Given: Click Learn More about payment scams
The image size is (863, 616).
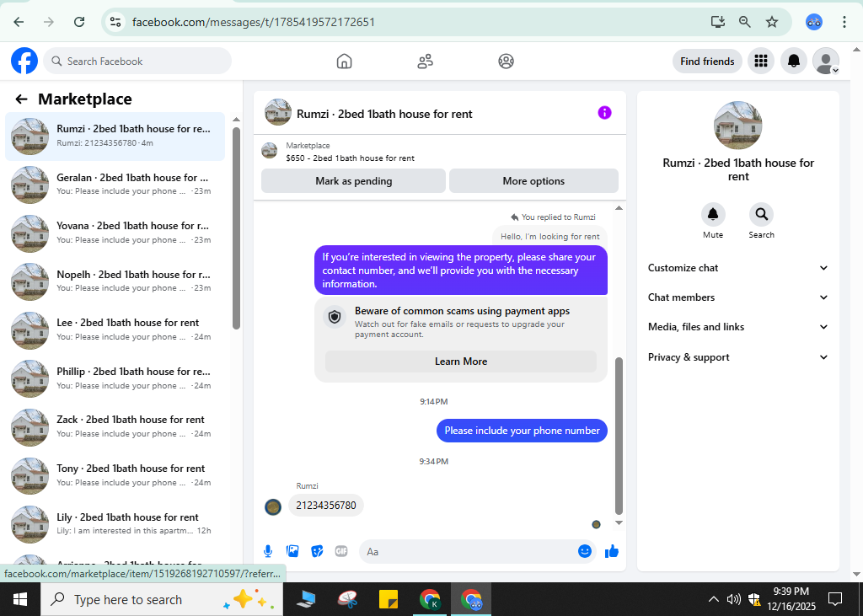Looking at the screenshot, I should [x=461, y=362].
